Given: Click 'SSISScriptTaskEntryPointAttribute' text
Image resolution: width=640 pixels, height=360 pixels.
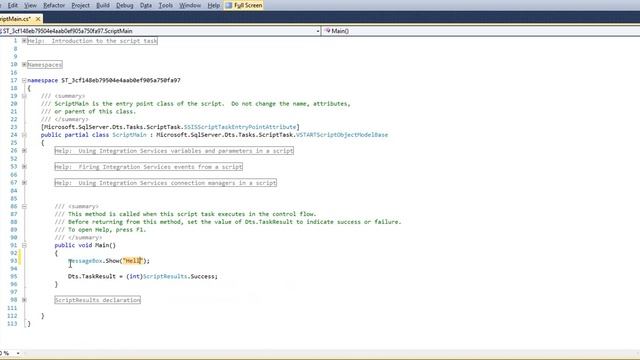Looking at the screenshot, I should 240,127.
